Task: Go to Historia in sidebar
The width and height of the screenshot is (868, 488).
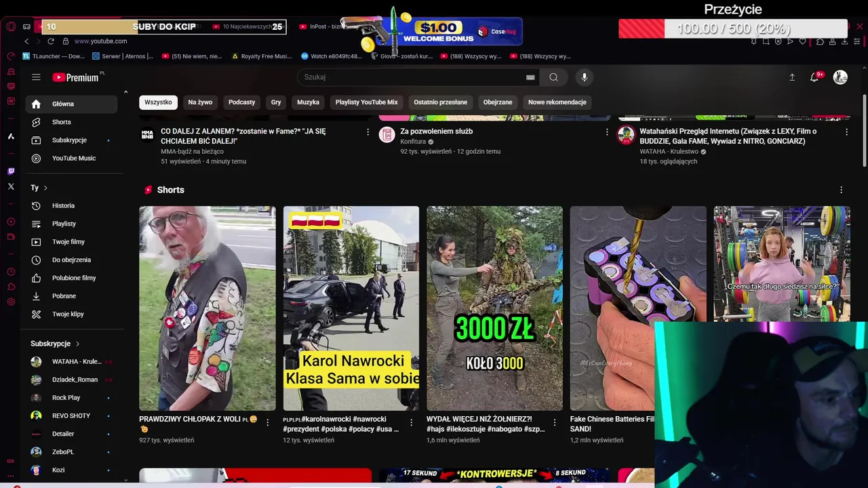Action: 71,205
